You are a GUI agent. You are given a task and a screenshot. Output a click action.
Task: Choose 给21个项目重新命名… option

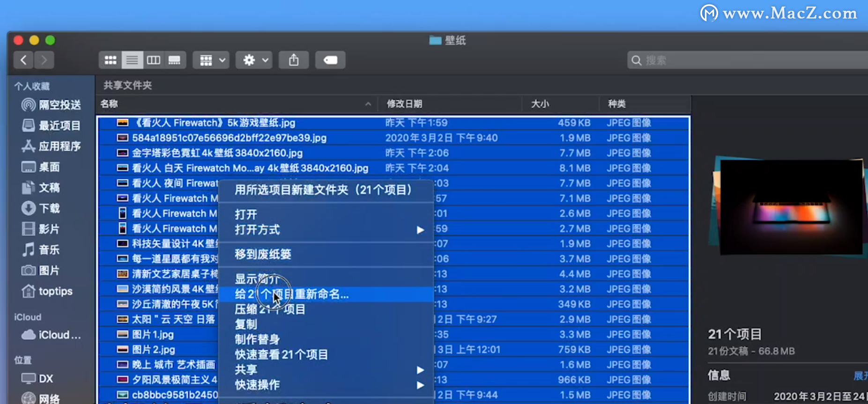point(326,294)
